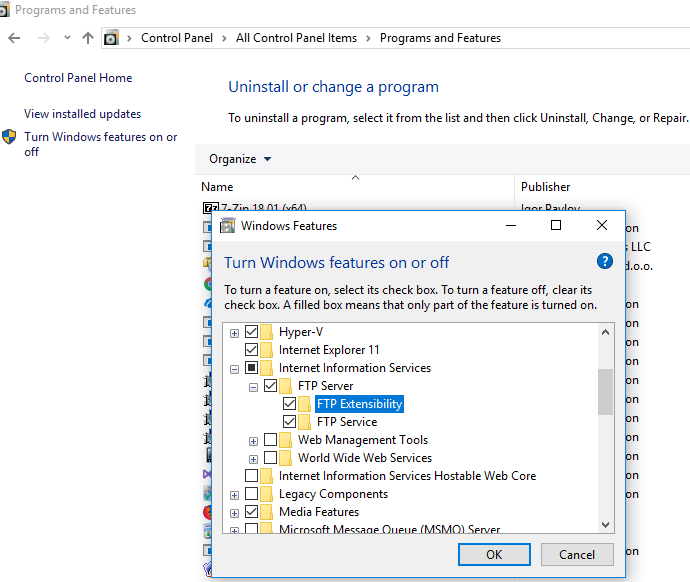This screenshot has width=690, height=582.
Task: Sort by the Publisher column header
Action: coord(546,187)
